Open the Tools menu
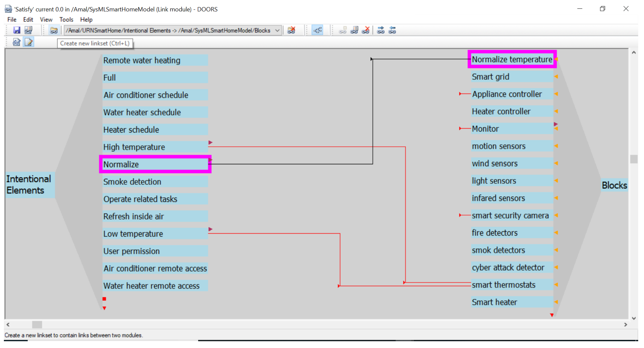 click(66, 20)
